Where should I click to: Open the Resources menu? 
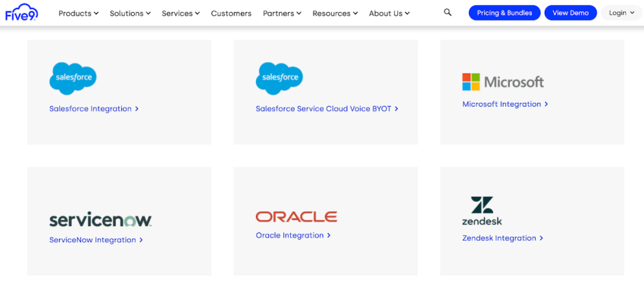click(335, 13)
